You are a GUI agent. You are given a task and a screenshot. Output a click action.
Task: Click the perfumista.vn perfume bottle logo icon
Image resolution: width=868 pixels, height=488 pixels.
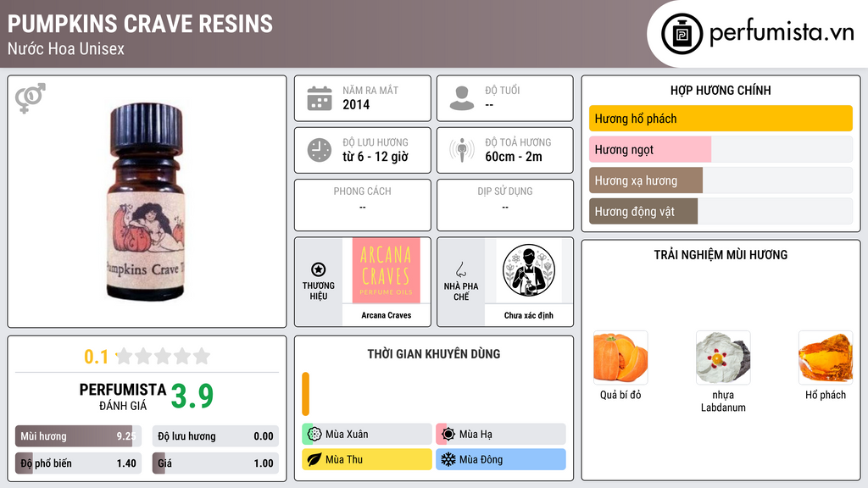click(682, 34)
